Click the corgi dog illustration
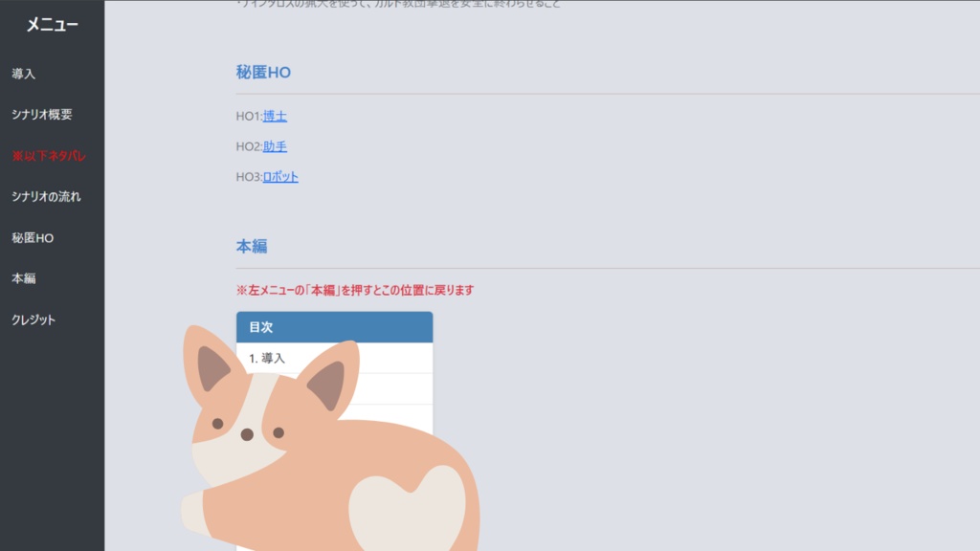 (330, 440)
